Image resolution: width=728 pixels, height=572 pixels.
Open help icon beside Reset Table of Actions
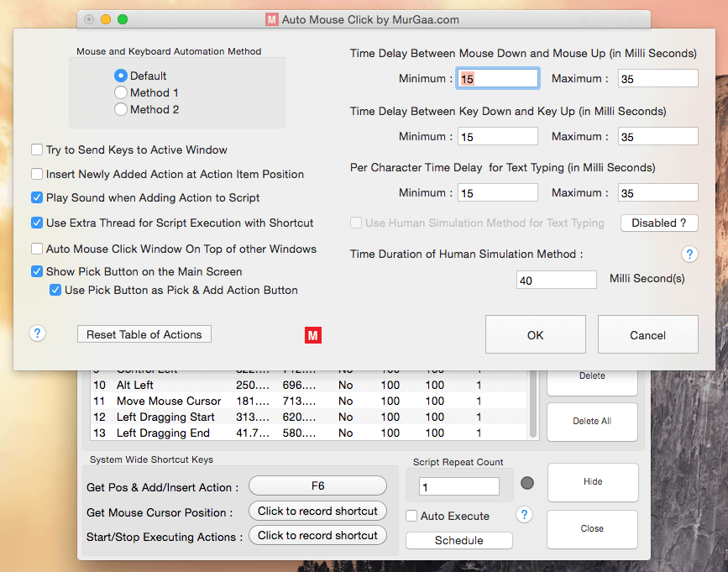[38, 333]
